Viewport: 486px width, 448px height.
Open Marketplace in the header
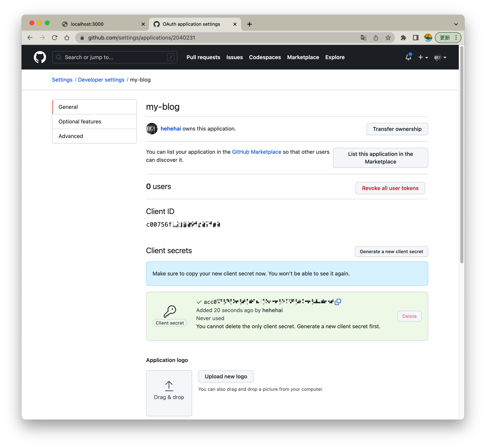tap(303, 57)
